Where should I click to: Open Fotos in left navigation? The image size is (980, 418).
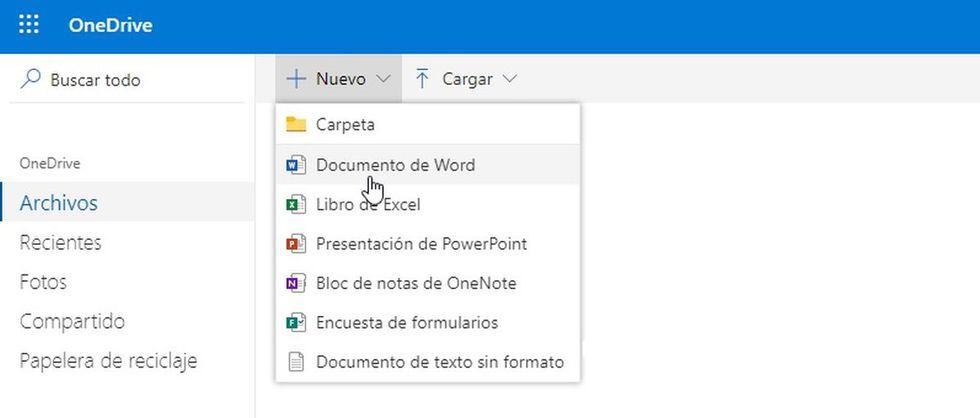[x=44, y=282]
